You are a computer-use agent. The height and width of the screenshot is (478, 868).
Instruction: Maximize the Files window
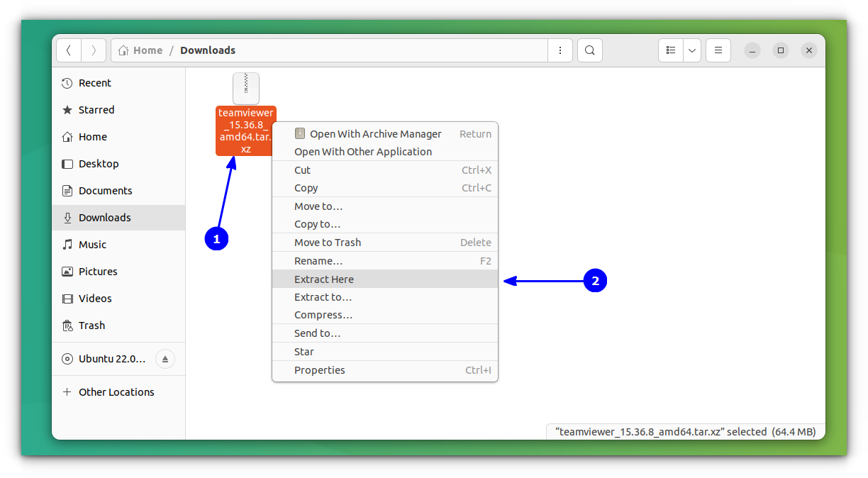[781, 50]
